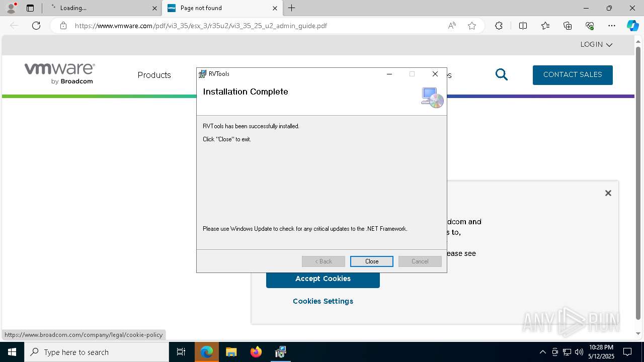Open the taskbar clock and date
644x362 pixels.
pos(601,352)
